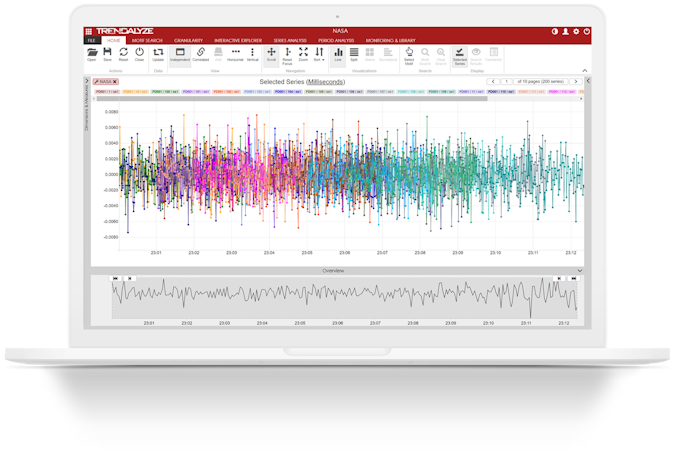Image resolution: width=675 pixels, height=450 pixels.
Task: Open the Sort dropdown
Action: click(319, 54)
